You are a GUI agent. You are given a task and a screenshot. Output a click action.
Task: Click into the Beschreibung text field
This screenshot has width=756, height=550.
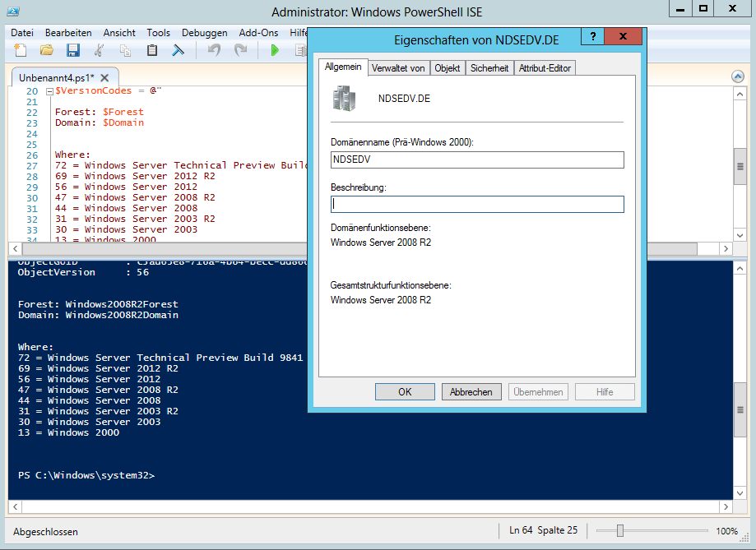point(477,204)
